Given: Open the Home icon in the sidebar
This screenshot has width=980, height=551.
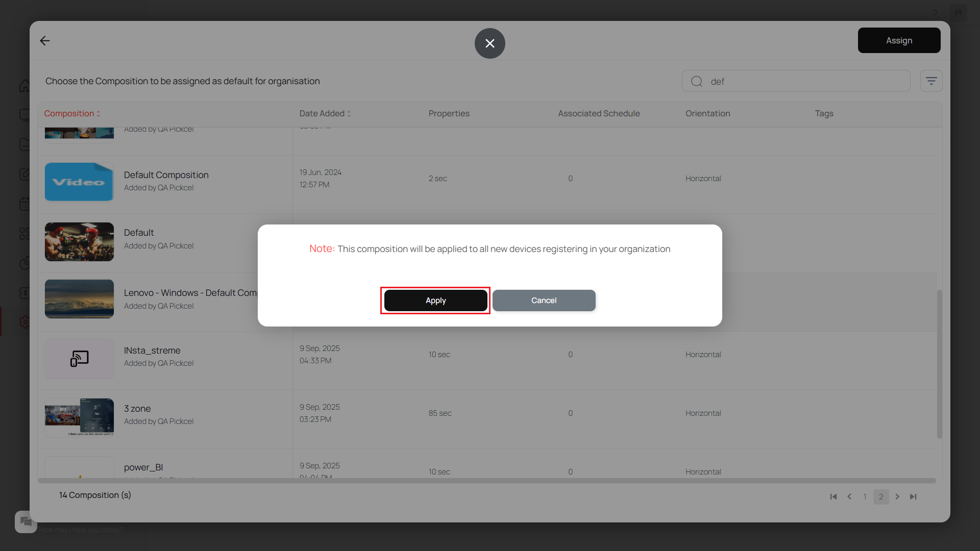Looking at the screenshot, I should pyautogui.click(x=26, y=86).
